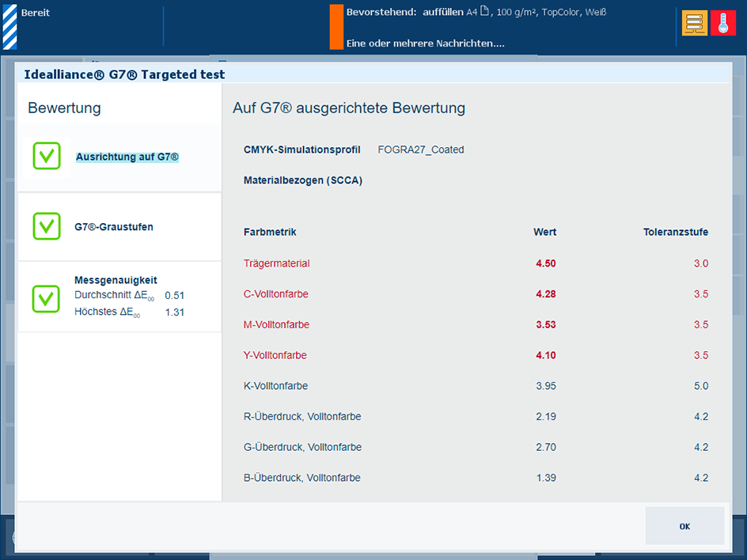747x560 pixels.
Task: Click the Durchschnitt ΔE value 0.51
Action: pos(174,296)
